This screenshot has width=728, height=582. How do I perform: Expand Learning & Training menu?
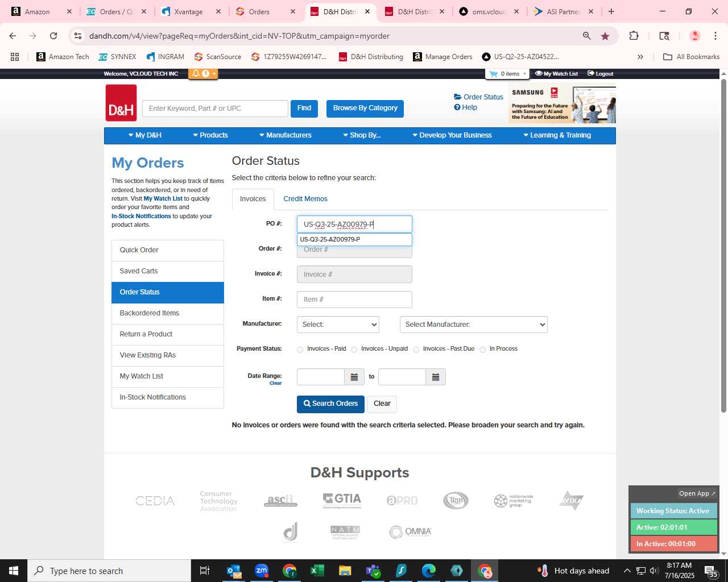click(557, 135)
